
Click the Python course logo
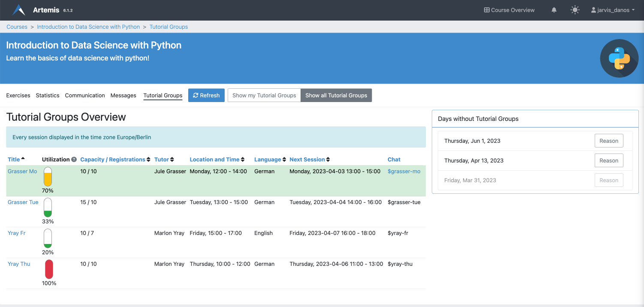[x=619, y=58]
